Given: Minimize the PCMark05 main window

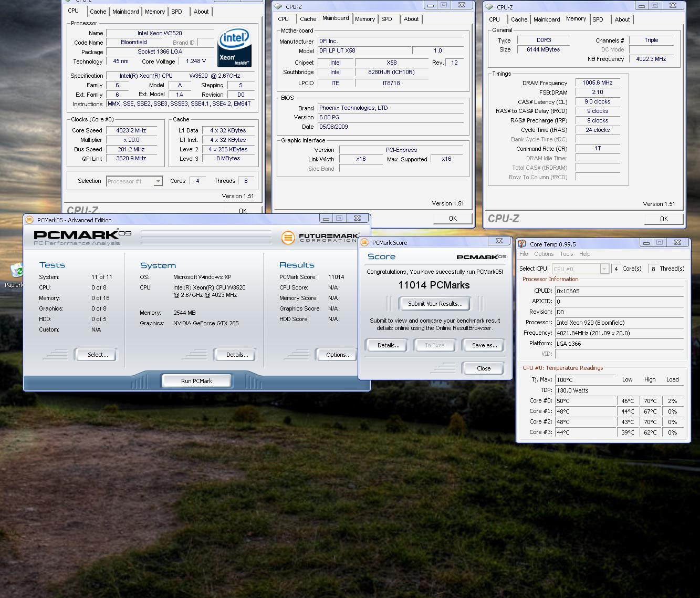Looking at the screenshot, I should (326, 218).
